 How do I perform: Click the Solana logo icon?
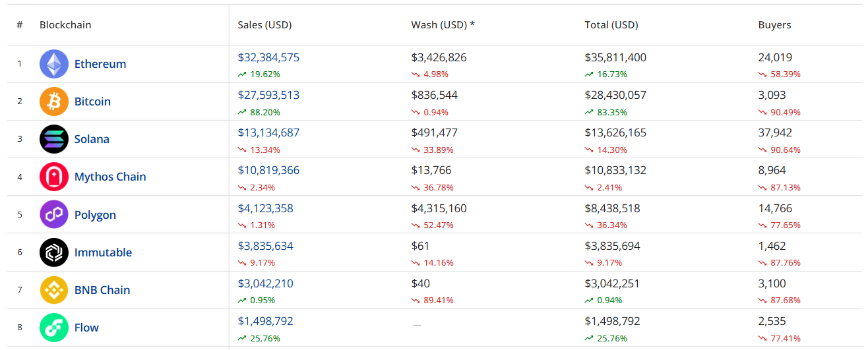click(x=53, y=139)
